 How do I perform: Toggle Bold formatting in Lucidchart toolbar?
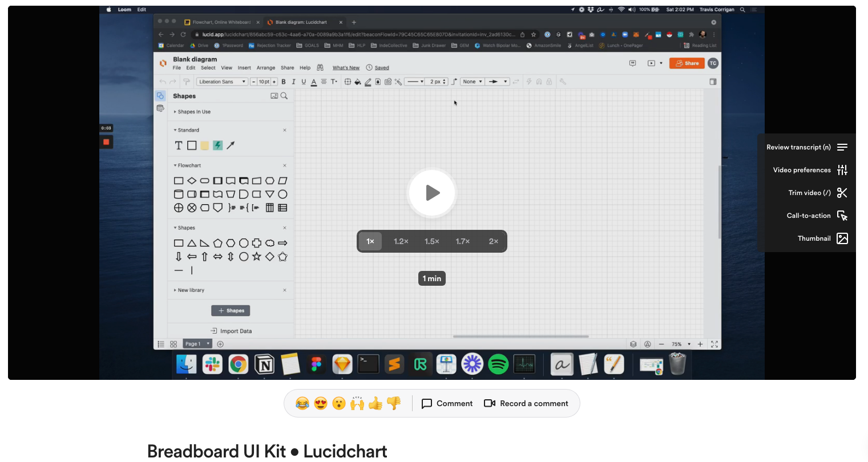click(x=284, y=82)
